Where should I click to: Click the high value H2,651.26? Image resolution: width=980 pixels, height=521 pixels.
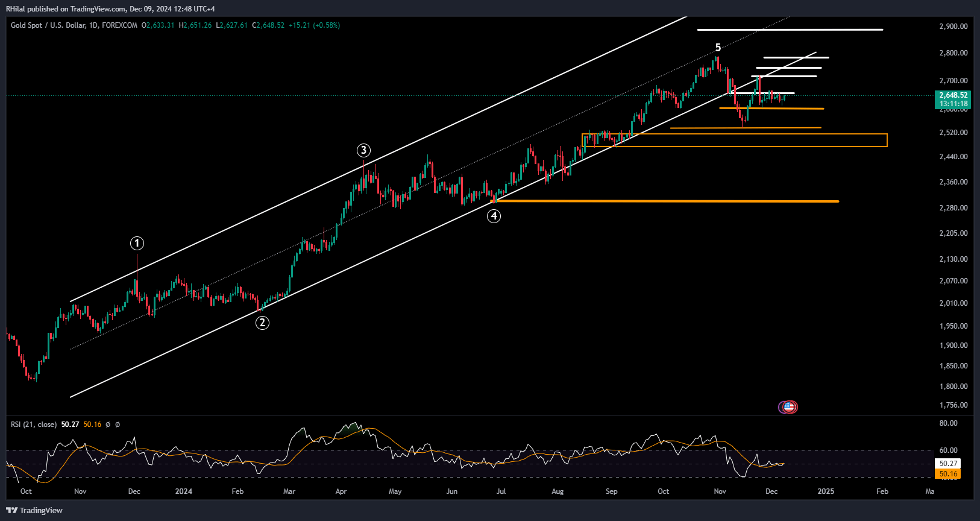pos(195,25)
